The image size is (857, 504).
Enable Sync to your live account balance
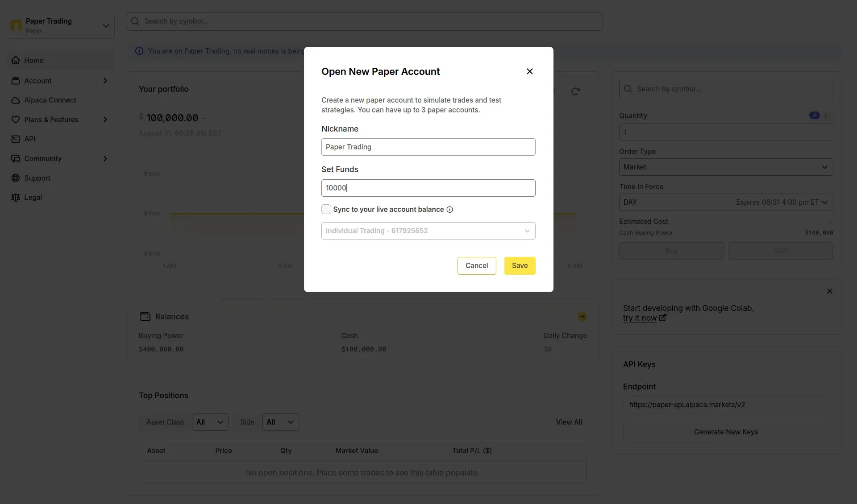click(326, 209)
